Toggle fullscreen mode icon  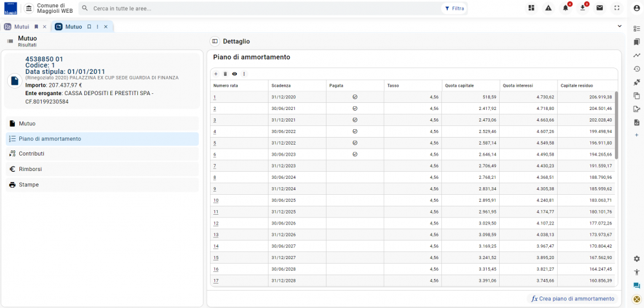(617, 8)
